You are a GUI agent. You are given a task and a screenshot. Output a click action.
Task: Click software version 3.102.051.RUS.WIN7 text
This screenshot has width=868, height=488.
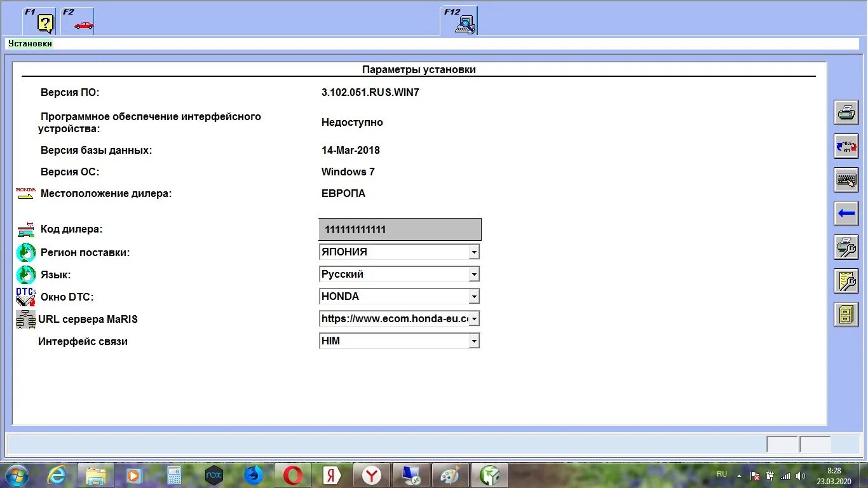370,92
